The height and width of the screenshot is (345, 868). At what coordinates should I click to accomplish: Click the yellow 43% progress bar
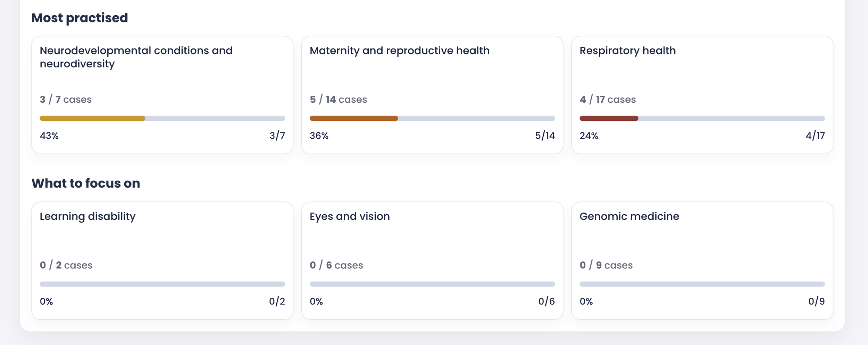92,118
